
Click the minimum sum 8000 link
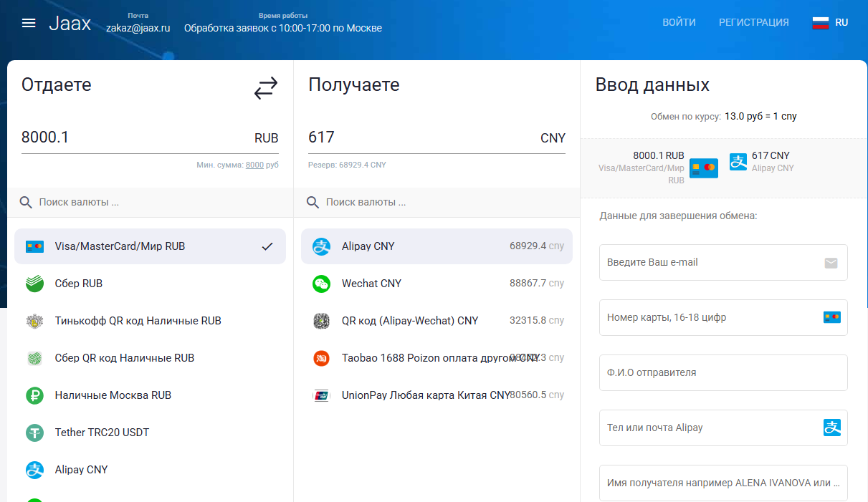(254, 165)
